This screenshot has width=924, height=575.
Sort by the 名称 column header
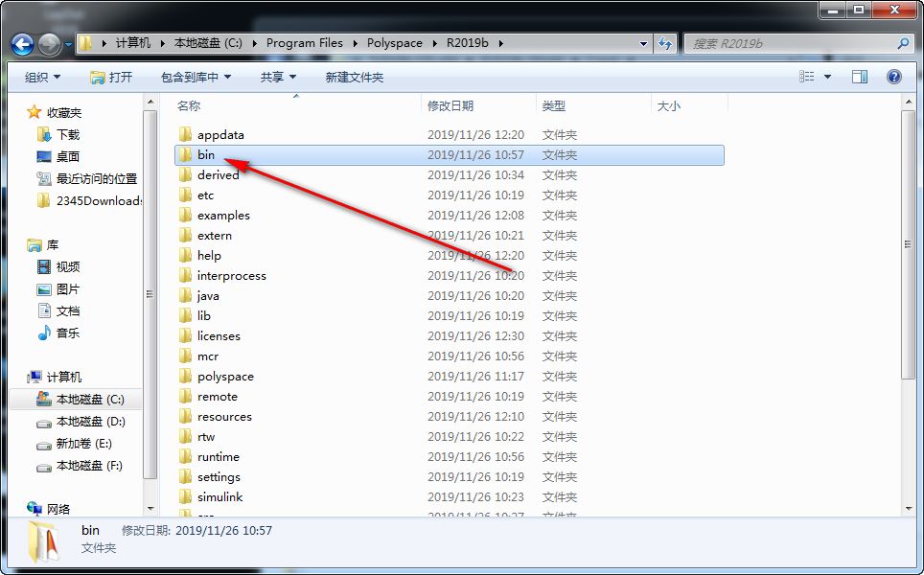pyautogui.click(x=189, y=106)
